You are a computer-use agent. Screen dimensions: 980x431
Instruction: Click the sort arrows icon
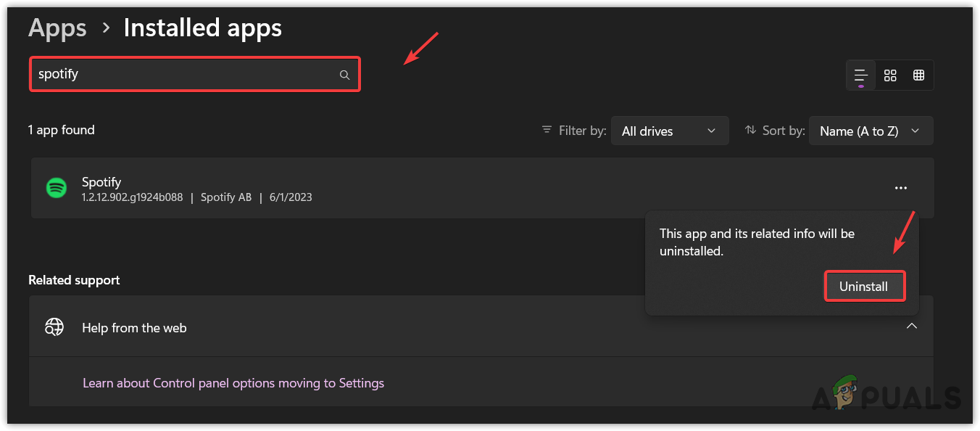[x=750, y=131]
